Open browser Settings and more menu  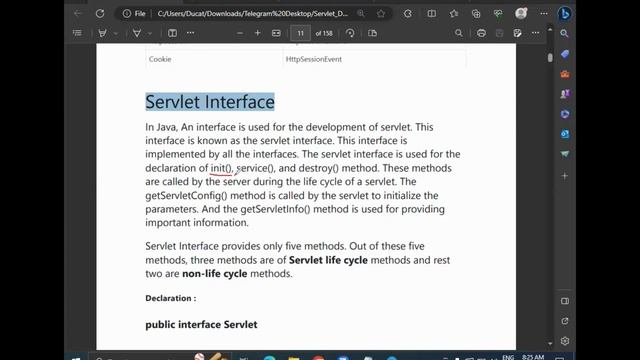tap(544, 13)
